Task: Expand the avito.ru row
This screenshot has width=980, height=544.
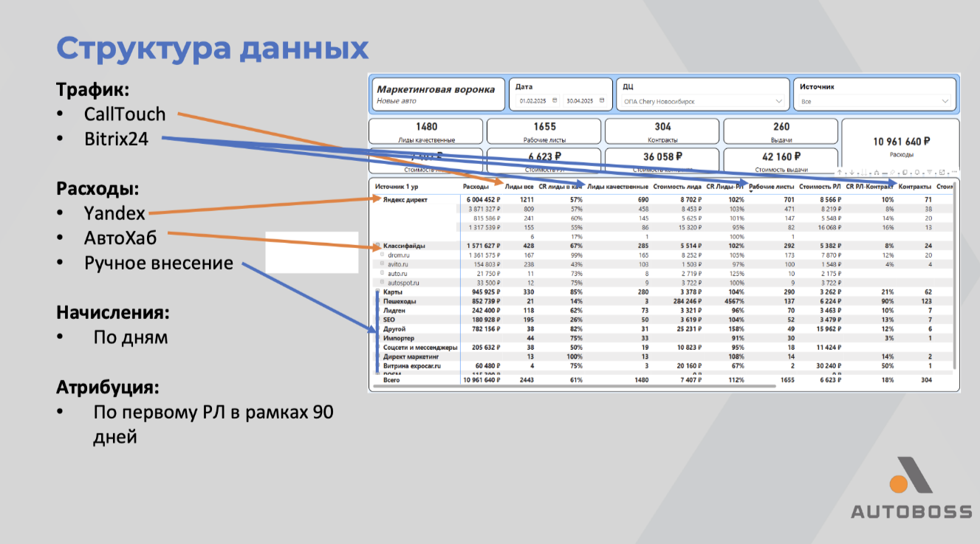Action: (382, 264)
